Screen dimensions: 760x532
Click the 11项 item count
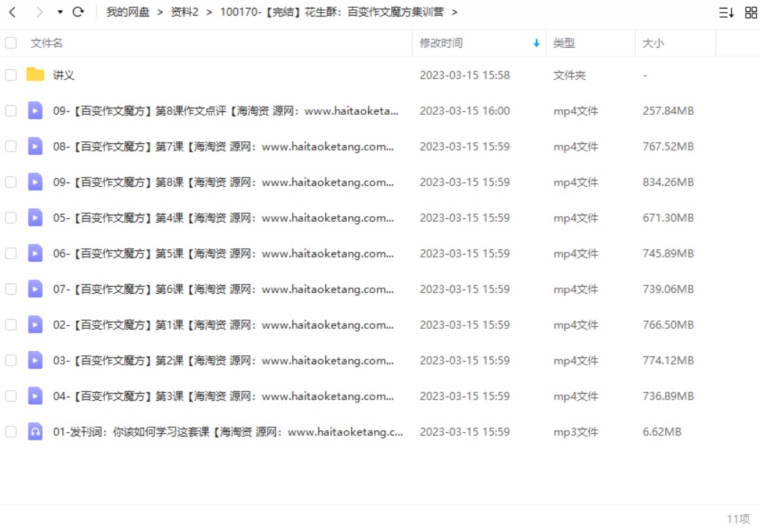coord(738,519)
